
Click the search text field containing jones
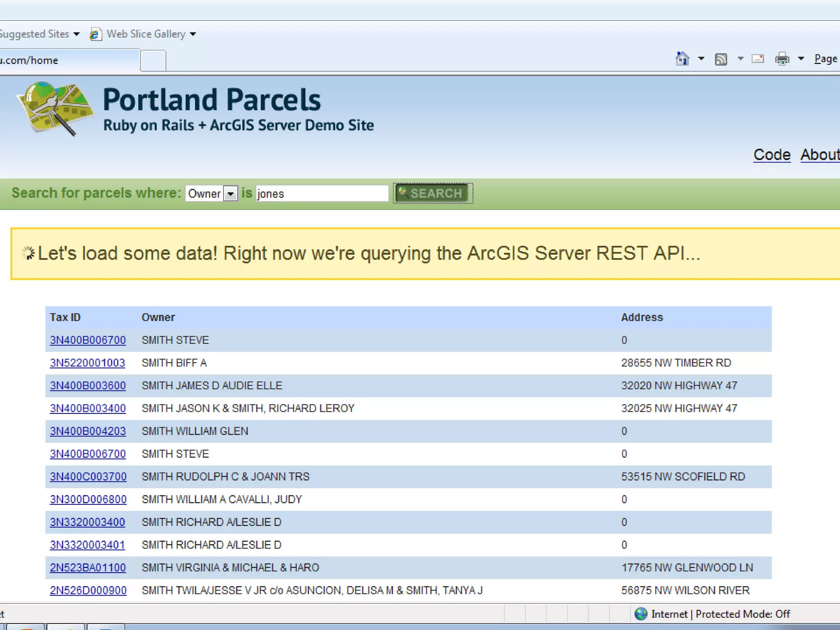tap(322, 193)
